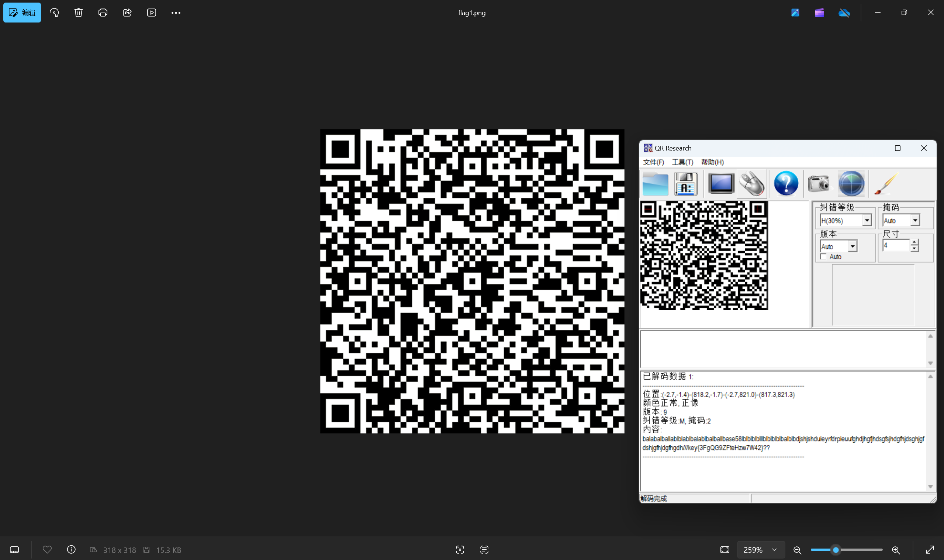Open Clipchamp purple icon in title bar
Image resolution: width=944 pixels, height=560 pixels.
click(x=819, y=13)
